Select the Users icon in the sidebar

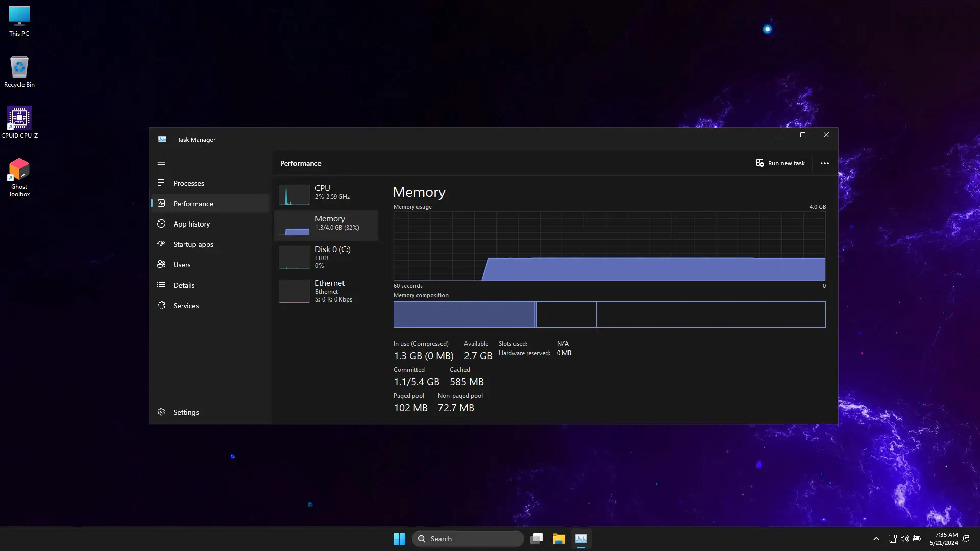pos(161,264)
